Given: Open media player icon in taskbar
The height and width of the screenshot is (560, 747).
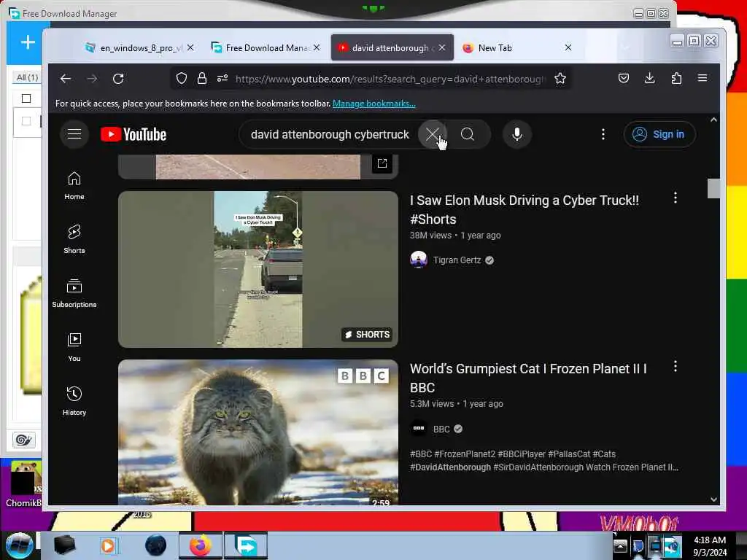Looking at the screenshot, I should pos(108,545).
